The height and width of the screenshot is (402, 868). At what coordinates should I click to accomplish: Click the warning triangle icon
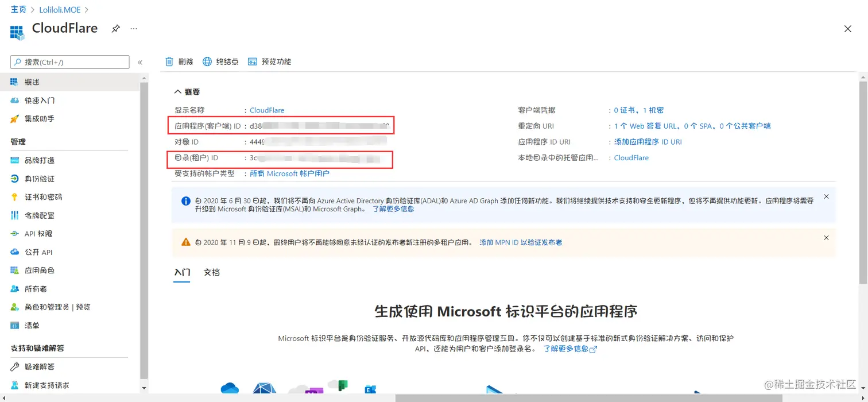tap(186, 242)
